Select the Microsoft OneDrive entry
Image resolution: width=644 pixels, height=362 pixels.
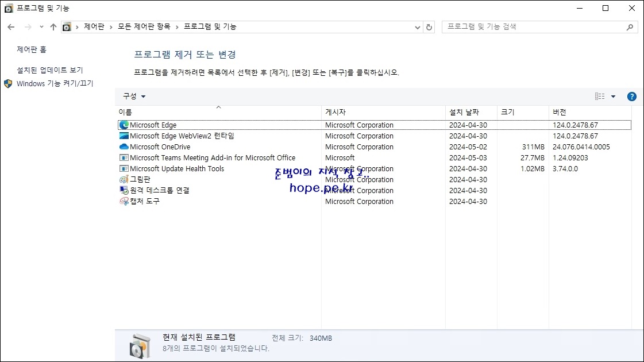pos(160,147)
